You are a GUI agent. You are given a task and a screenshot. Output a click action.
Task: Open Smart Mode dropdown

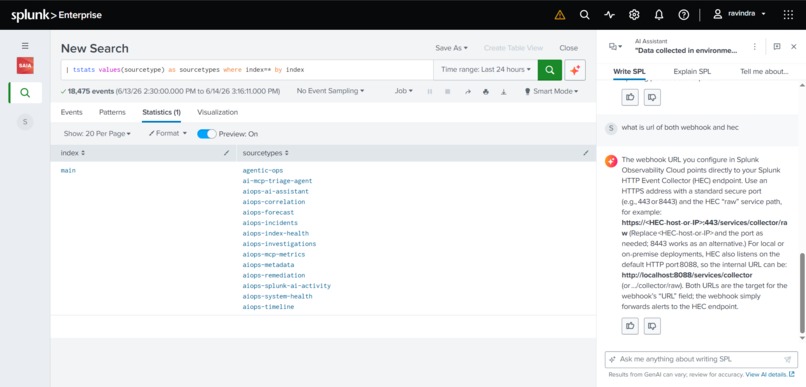pos(551,91)
